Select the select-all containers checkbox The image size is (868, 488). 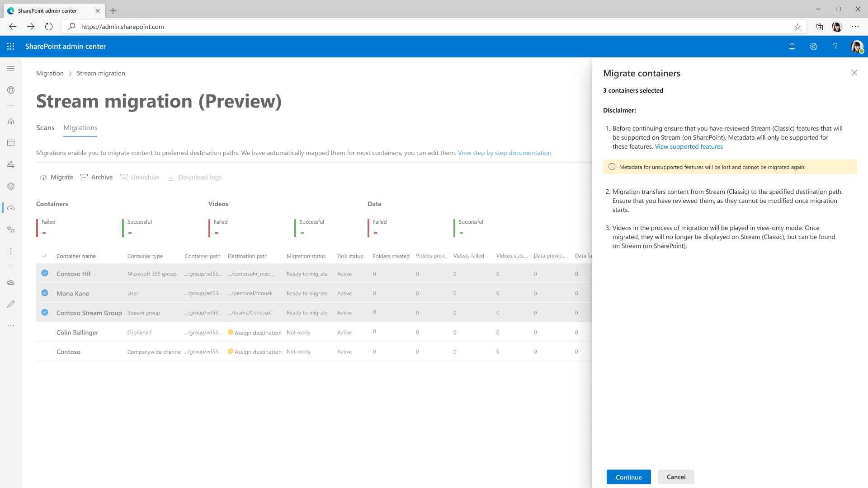(44, 255)
